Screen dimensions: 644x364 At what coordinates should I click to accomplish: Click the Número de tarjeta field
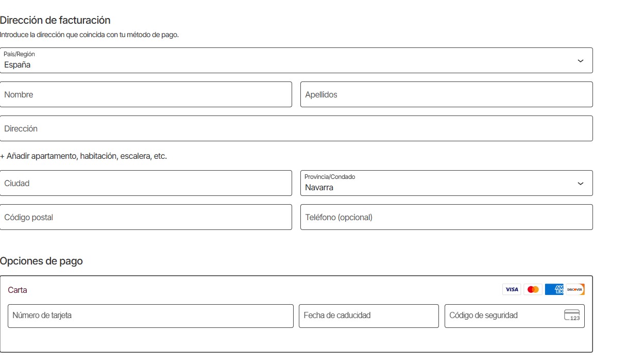150,316
